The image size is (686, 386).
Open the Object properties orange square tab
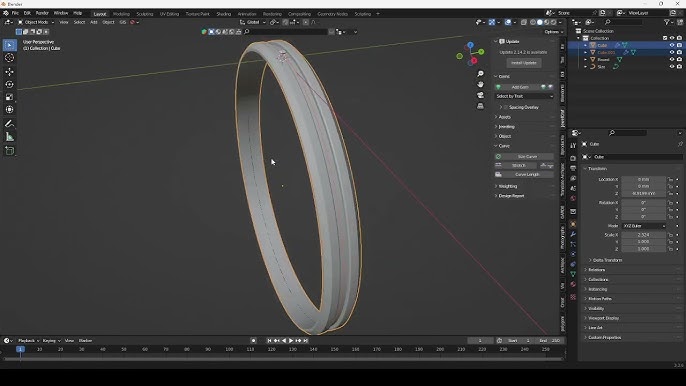[x=573, y=224]
